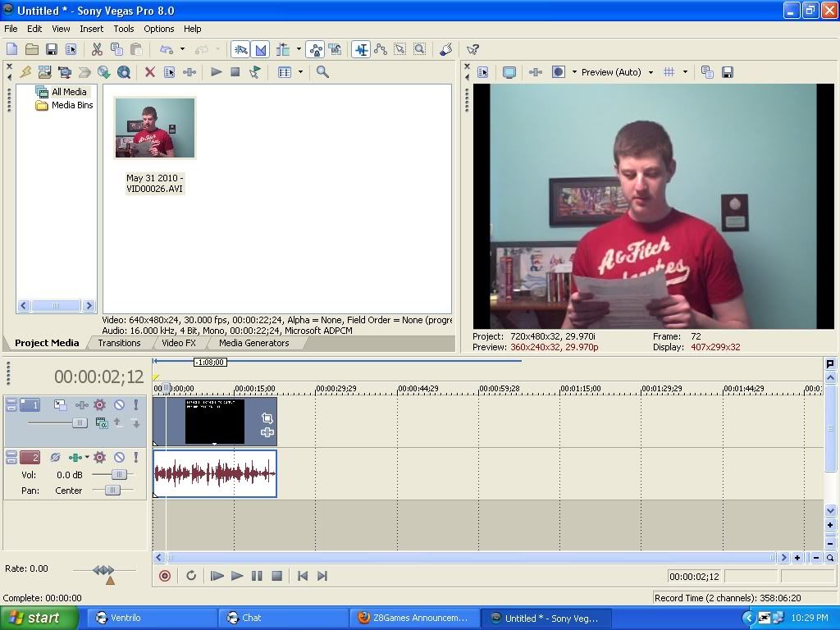The image size is (840, 630).
Task: Select the VID00026.AVI media thumbnail
Action: coord(155,128)
